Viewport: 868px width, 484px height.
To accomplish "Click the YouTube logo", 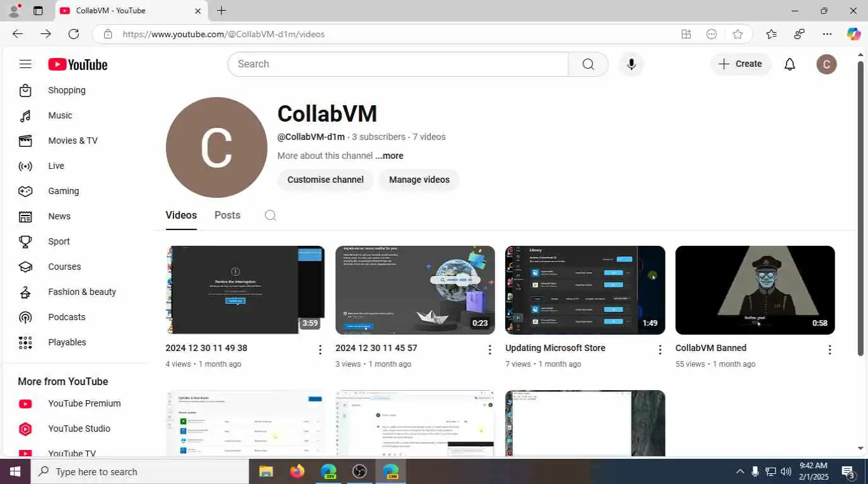I will (x=78, y=64).
